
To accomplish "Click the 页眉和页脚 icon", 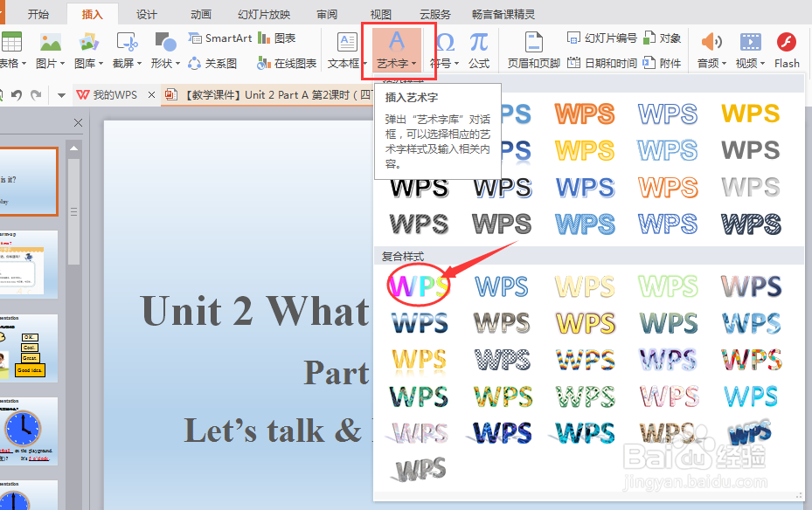I will pos(533,43).
